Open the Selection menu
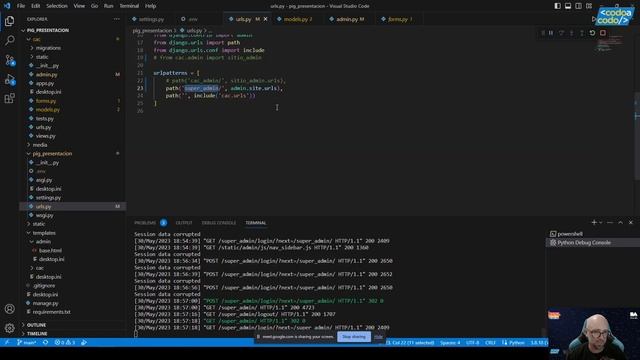This screenshot has height=360, width=640. coord(57,6)
